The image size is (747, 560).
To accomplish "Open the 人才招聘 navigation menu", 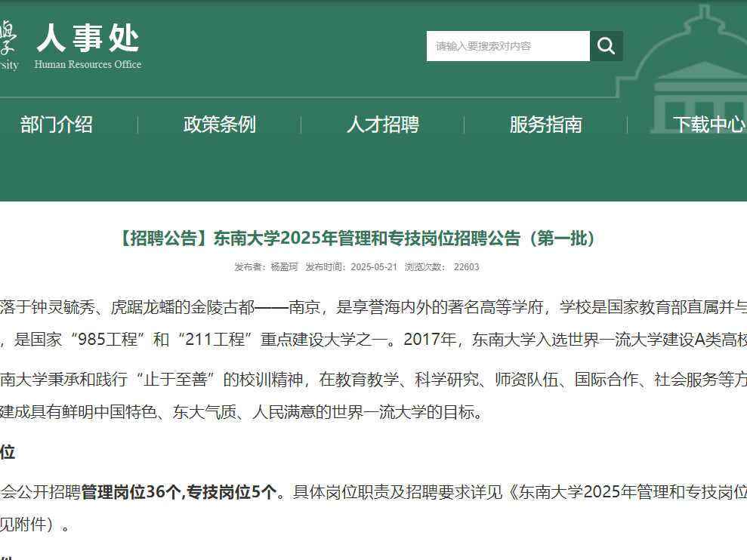I will (x=383, y=125).
